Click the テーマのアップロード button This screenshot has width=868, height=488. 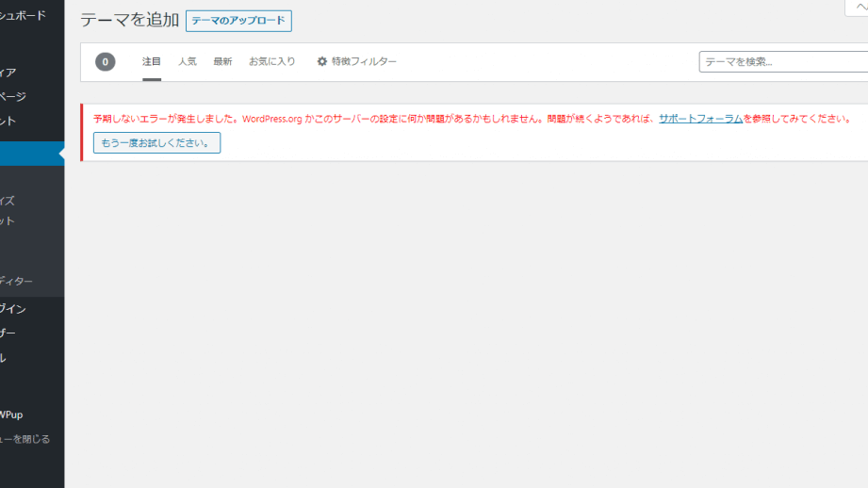238,21
